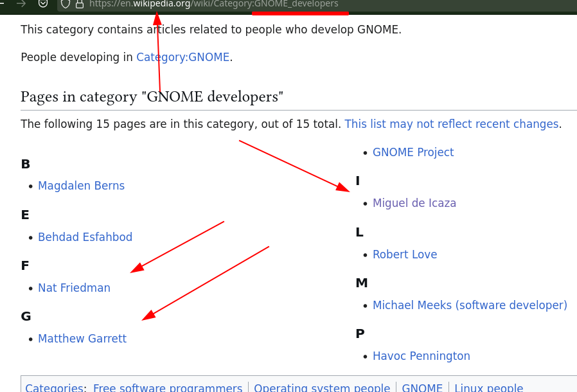Open the Behdad Esfahbod article
Screen dimensions: 577x392
click(85, 236)
